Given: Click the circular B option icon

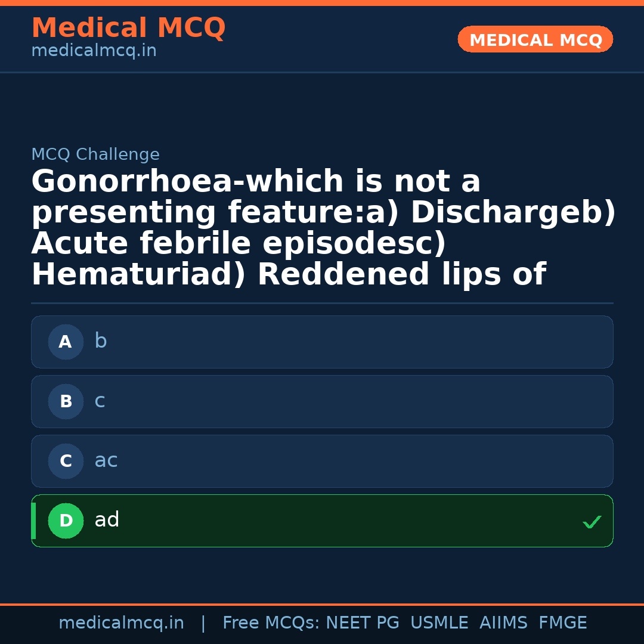Looking at the screenshot, I should (66, 401).
